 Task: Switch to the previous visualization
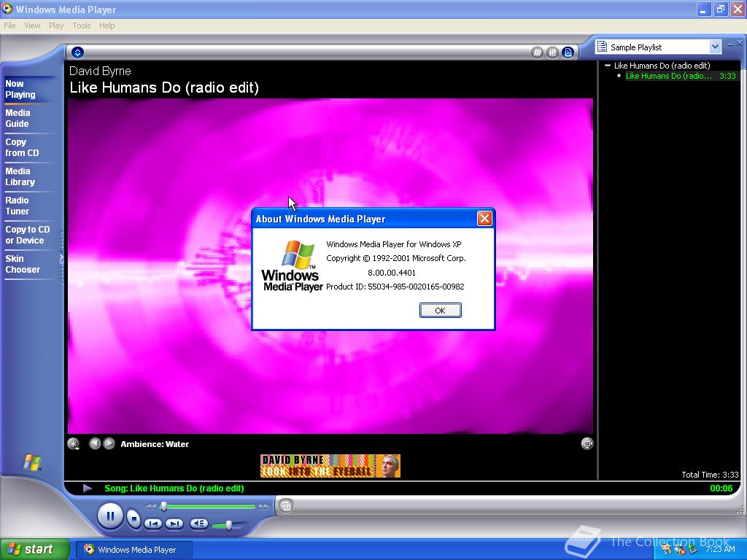(95, 443)
